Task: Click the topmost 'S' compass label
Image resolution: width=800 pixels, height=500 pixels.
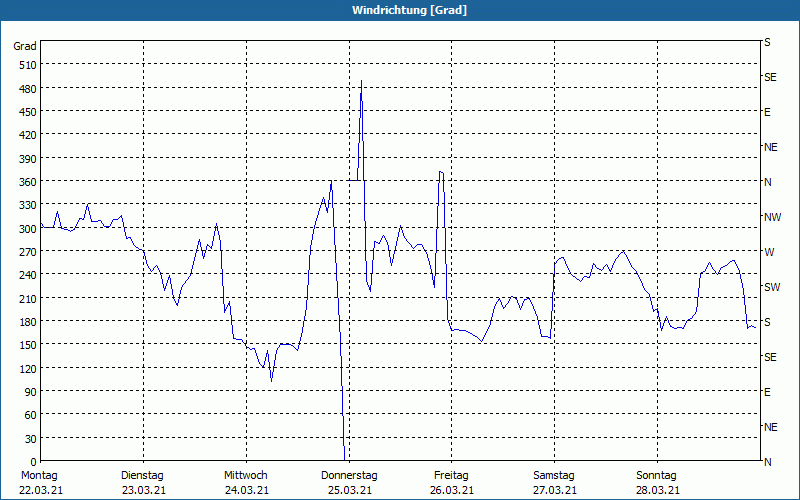Action: 767,42
